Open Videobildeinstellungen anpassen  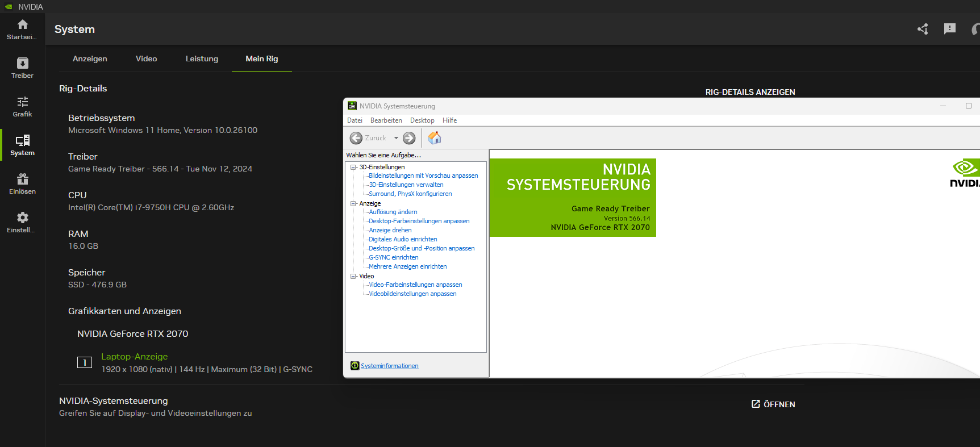pos(412,294)
